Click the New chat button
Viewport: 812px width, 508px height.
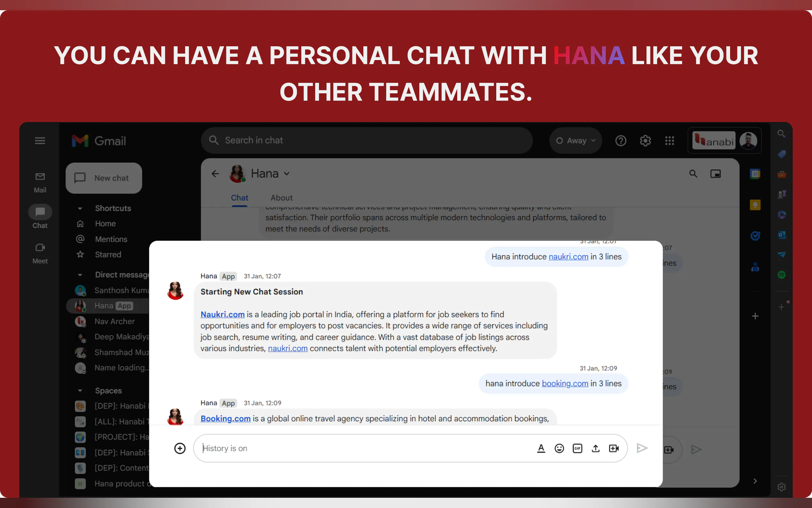tap(104, 178)
